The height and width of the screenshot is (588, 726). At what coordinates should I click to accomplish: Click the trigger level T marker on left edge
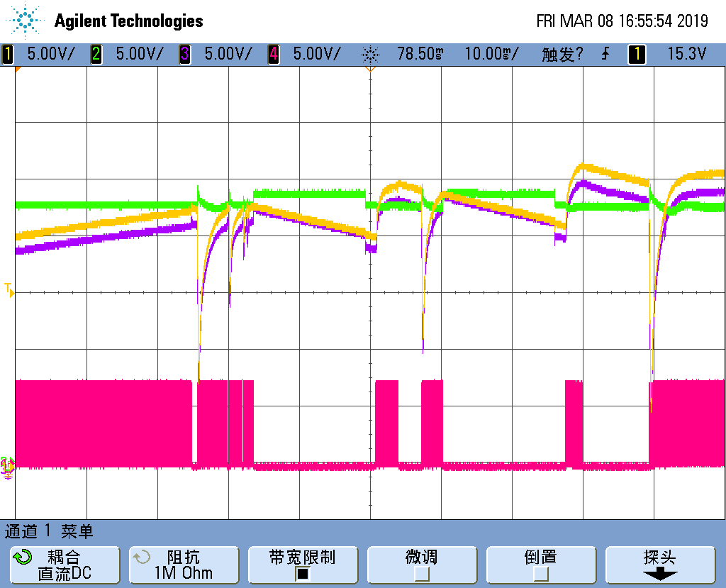[9, 290]
